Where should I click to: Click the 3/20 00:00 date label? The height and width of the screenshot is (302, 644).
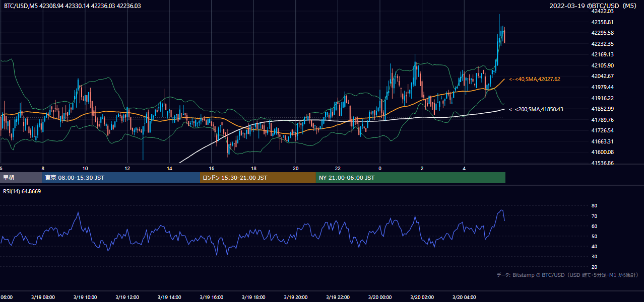point(380,297)
